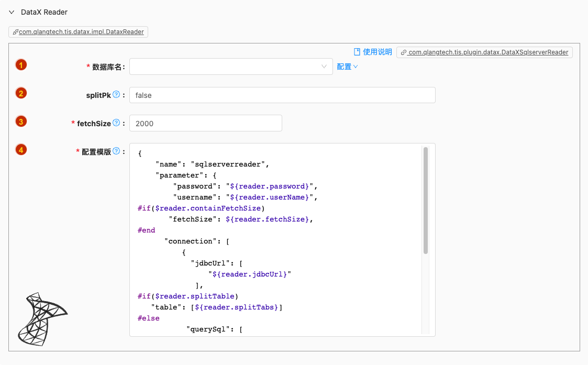Screen dimensions: 588x365
Task: Collapse the DataX Reader section chevron
Action: tap(11, 12)
